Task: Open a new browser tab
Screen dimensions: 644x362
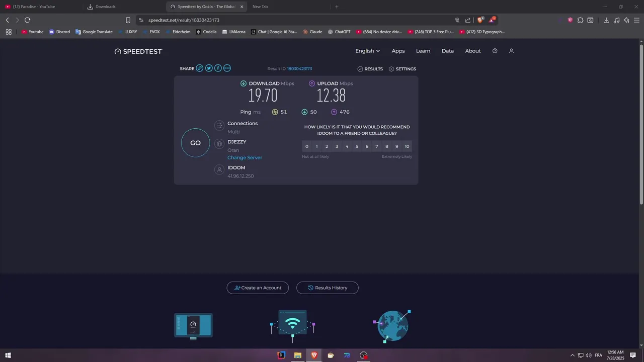Action: (x=337, y=7)
